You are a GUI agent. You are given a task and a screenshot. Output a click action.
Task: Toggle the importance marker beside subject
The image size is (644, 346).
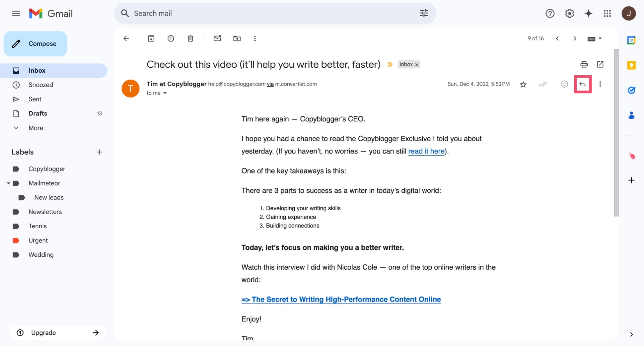coord(390,64)
